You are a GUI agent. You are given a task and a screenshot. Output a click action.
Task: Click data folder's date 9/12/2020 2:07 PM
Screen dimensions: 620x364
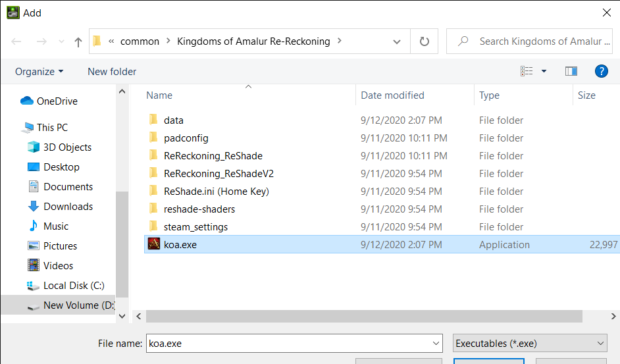pyautogui.click(x=401, y=120)
